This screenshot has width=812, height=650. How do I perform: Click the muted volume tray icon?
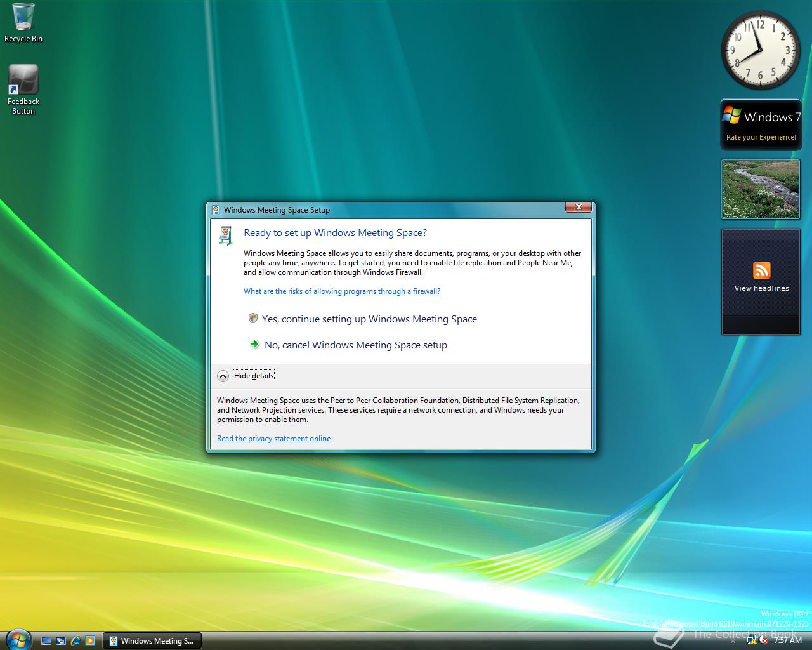[764, 640]
